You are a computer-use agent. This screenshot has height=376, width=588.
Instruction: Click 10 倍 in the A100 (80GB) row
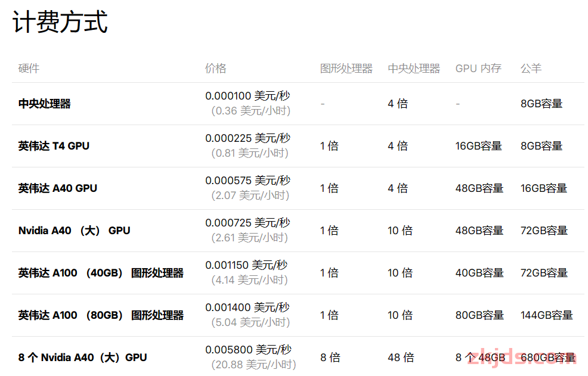pyautogui.click(x=400, y=315)
